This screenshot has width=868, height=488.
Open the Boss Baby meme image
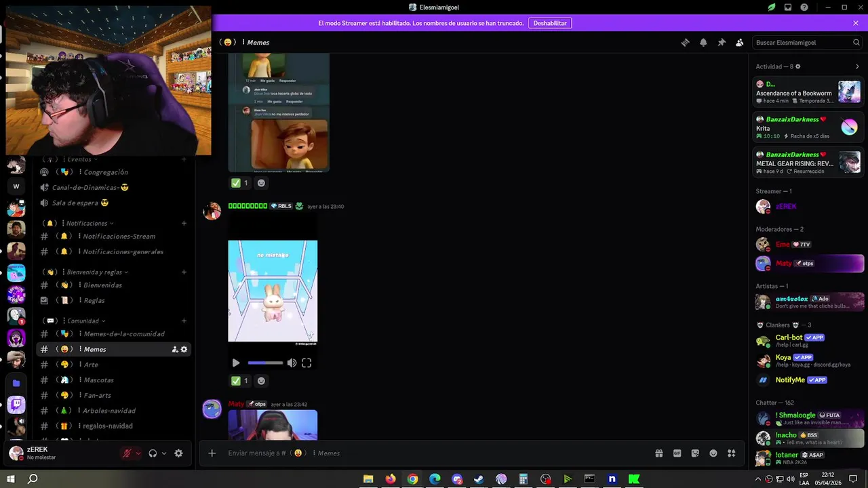coord(279,113)
